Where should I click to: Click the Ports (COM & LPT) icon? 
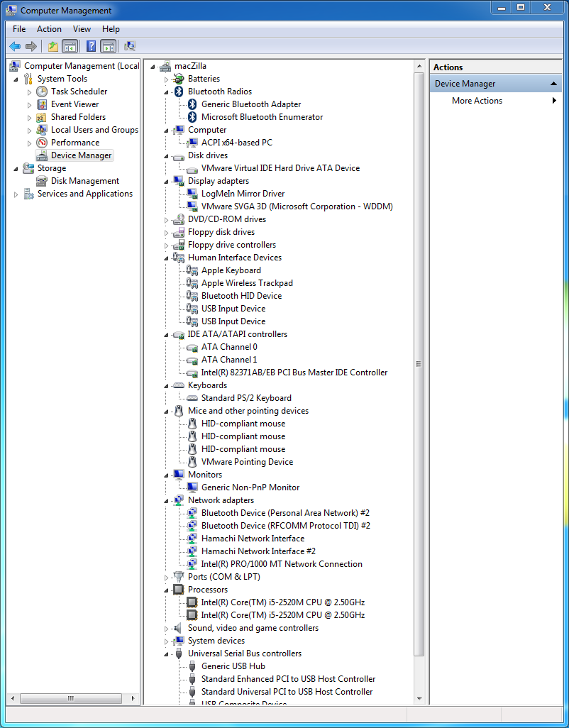179,577
